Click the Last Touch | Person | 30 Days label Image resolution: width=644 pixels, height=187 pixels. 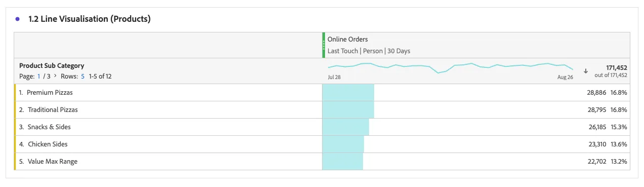tap(369, 51)
